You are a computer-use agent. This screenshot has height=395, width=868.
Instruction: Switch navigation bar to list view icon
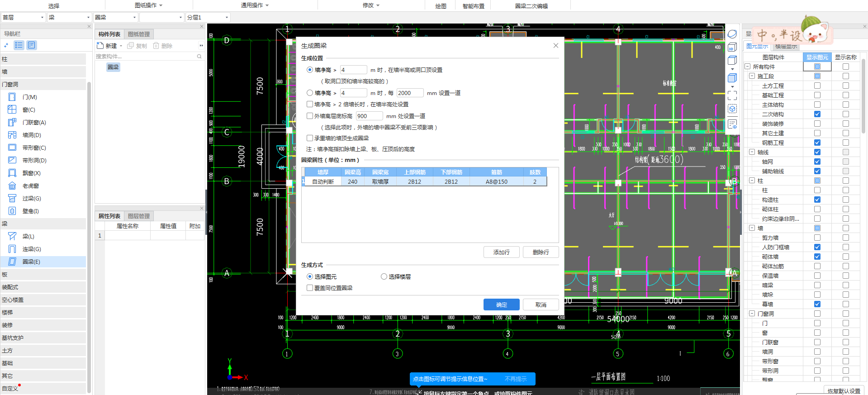pos(19,45)
